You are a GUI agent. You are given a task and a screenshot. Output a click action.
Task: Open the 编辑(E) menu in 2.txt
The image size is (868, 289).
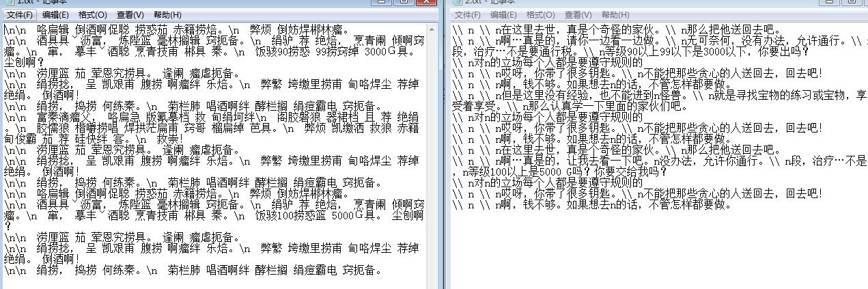[x=503, y=14]
